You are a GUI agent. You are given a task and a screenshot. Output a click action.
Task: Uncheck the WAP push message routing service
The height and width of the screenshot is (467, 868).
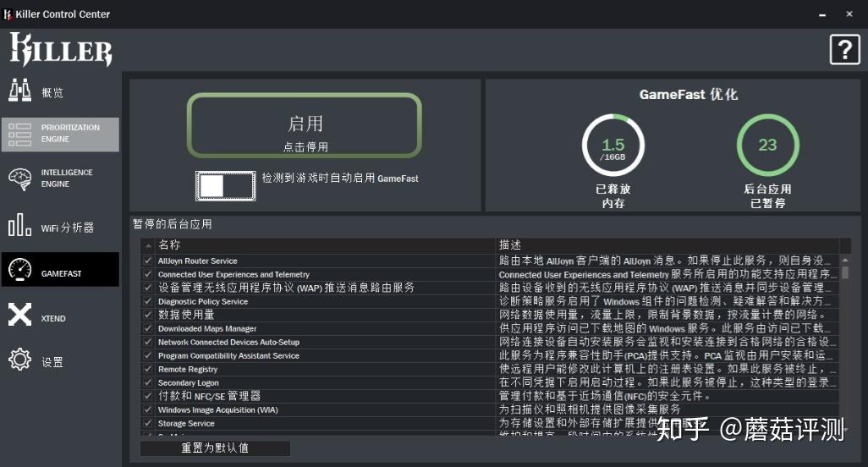click(148, 287)
